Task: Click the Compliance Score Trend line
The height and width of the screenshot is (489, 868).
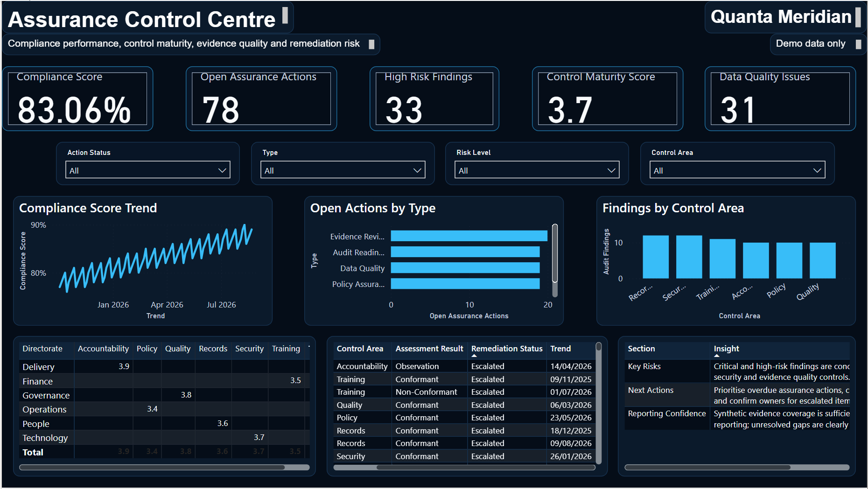Action: click(x=156, y=258)
